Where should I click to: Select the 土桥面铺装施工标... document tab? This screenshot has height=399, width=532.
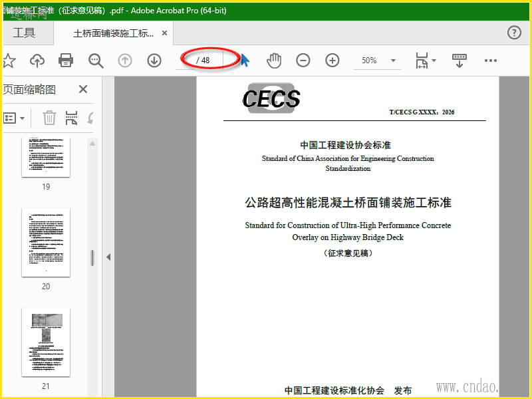[x=113, y=33]
